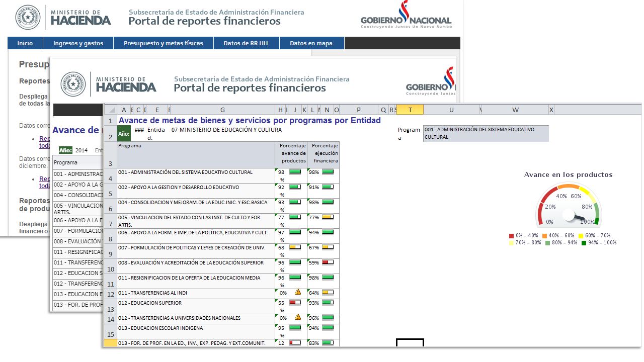Click the Gobierno Nacional logo in the back window
The height and width of the screenshot is (362, 644).
coord(406,15)
